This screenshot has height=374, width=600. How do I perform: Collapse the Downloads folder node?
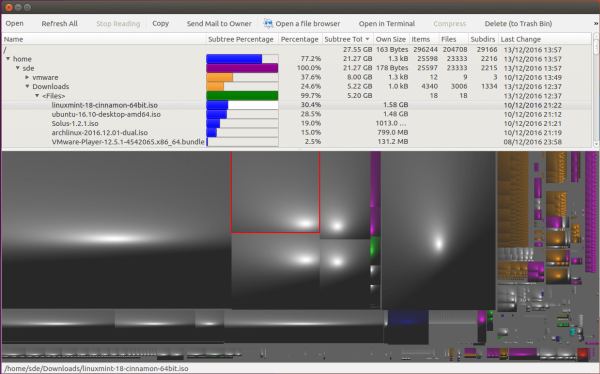point(27,86)
